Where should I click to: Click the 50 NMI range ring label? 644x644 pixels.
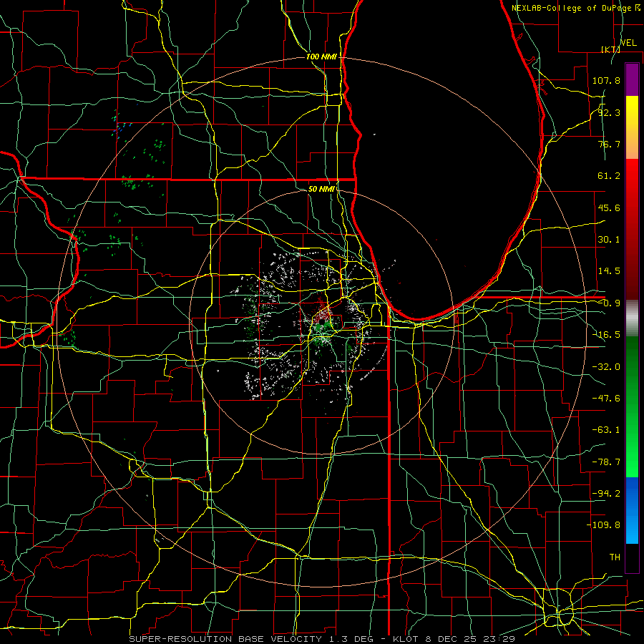pyautogui.click(x=321, y=190)
